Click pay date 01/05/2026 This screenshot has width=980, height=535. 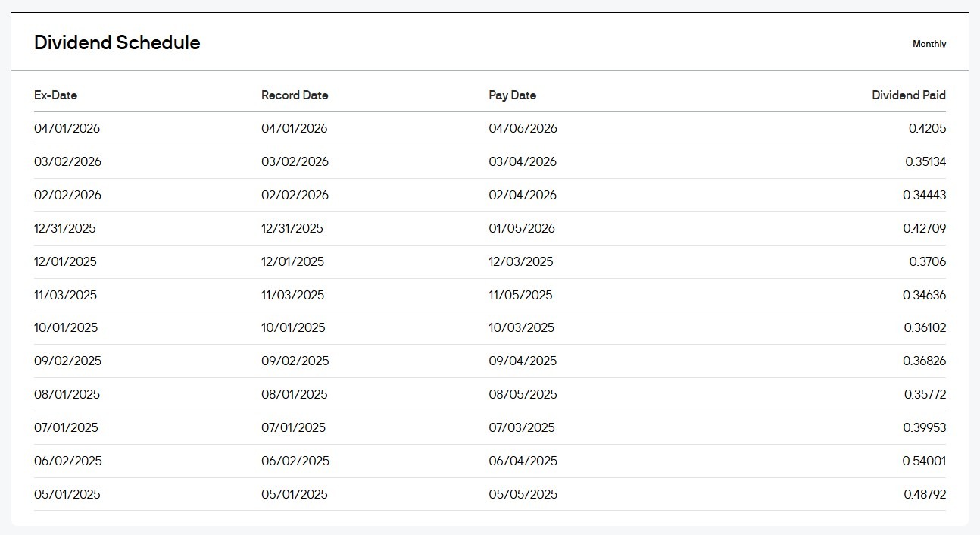pyautogui.click(x=522, y=229)
